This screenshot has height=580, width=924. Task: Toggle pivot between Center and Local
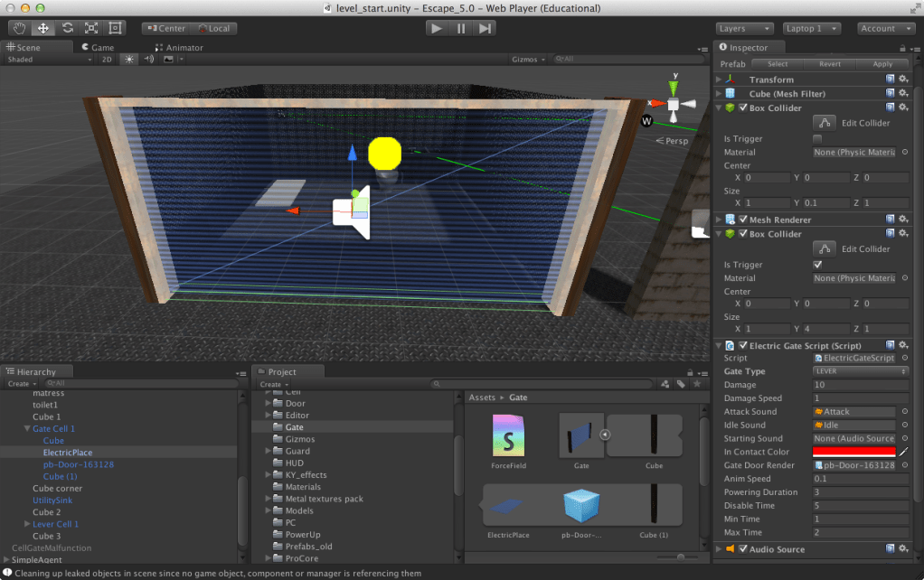point(168,28)
